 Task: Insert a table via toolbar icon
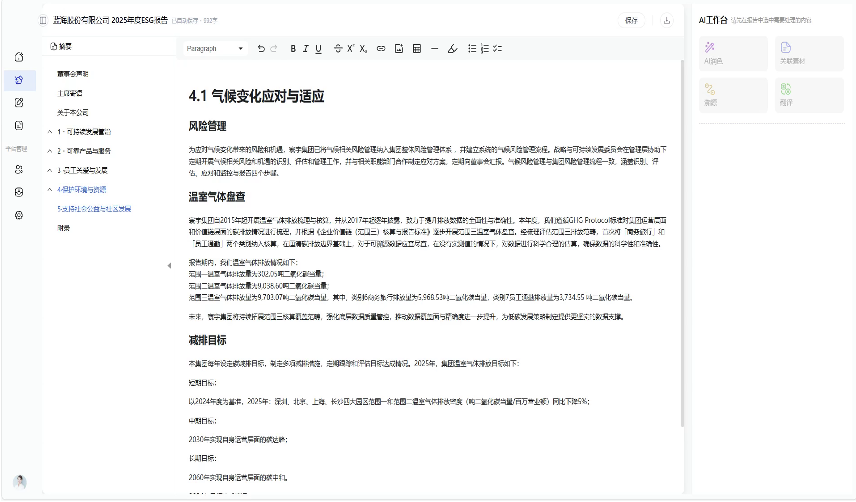(417, 49)
